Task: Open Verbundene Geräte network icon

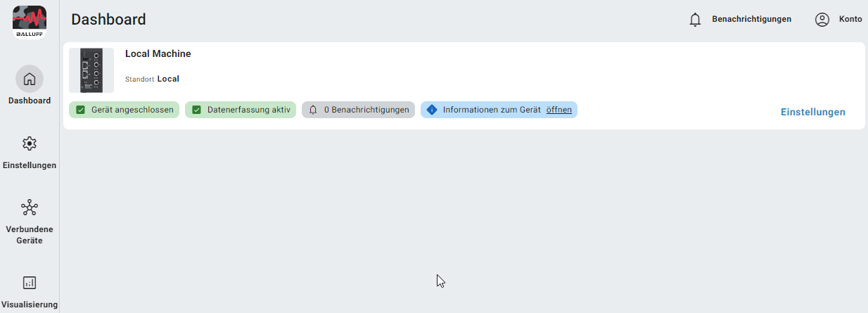Action: tap(30, 207)
